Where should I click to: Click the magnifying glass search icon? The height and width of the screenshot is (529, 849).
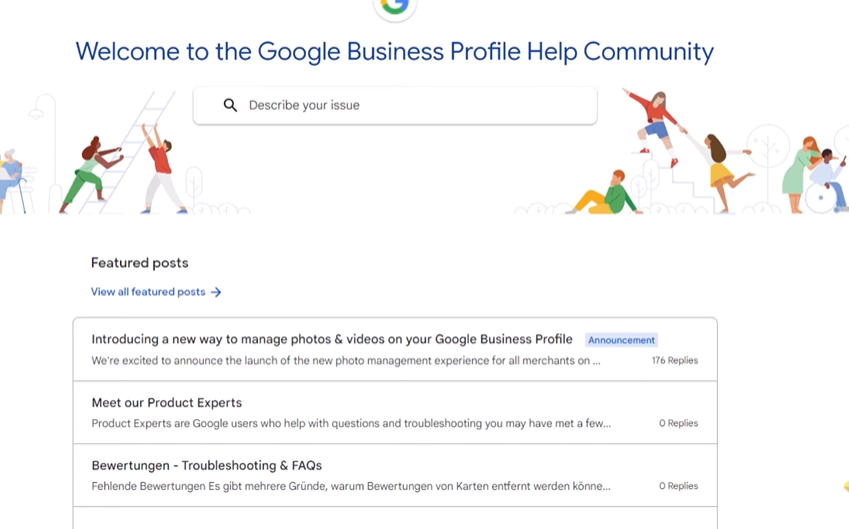tap(230, 105)
